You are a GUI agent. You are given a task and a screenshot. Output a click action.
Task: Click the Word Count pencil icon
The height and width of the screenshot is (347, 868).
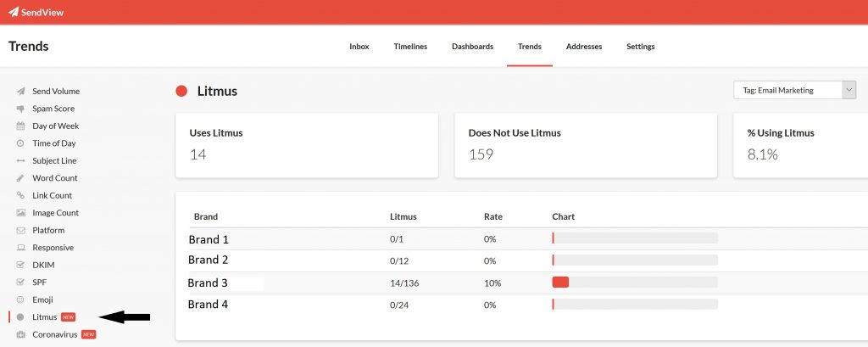(x=20, y=178)
